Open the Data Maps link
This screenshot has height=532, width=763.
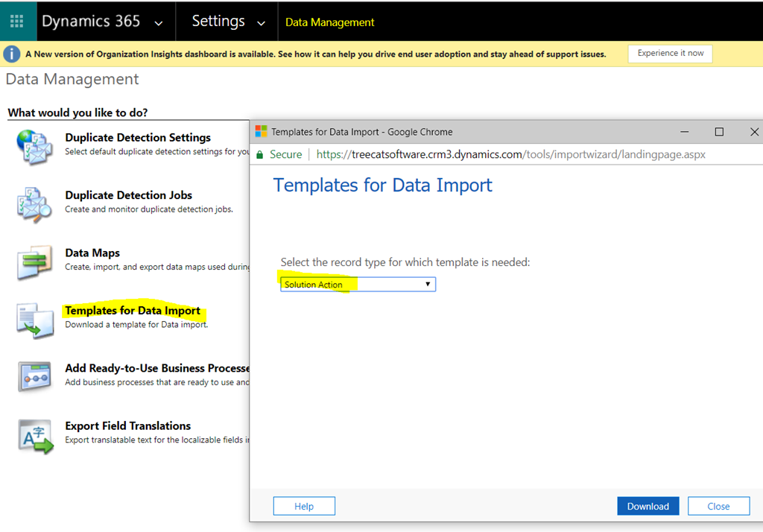coord(92,253)
